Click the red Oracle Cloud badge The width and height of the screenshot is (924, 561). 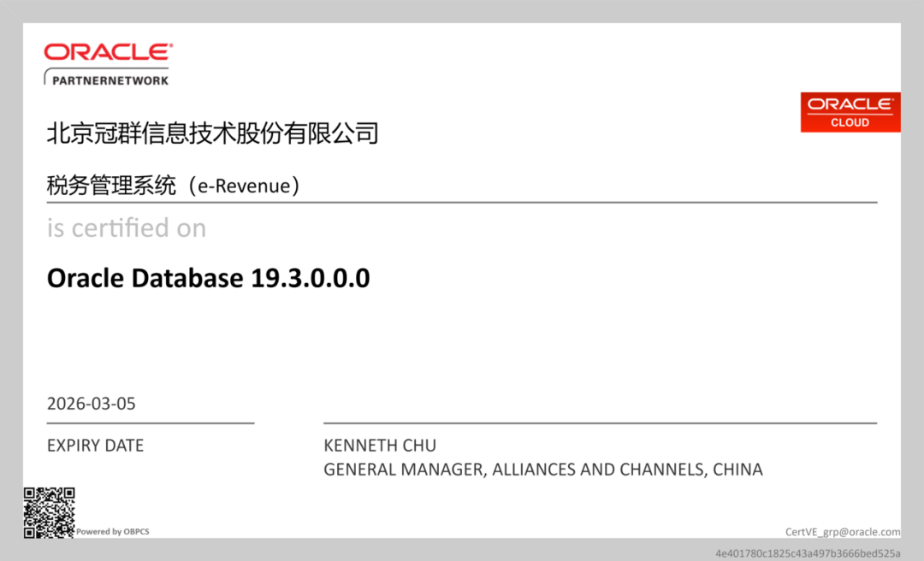coord(850,112)
